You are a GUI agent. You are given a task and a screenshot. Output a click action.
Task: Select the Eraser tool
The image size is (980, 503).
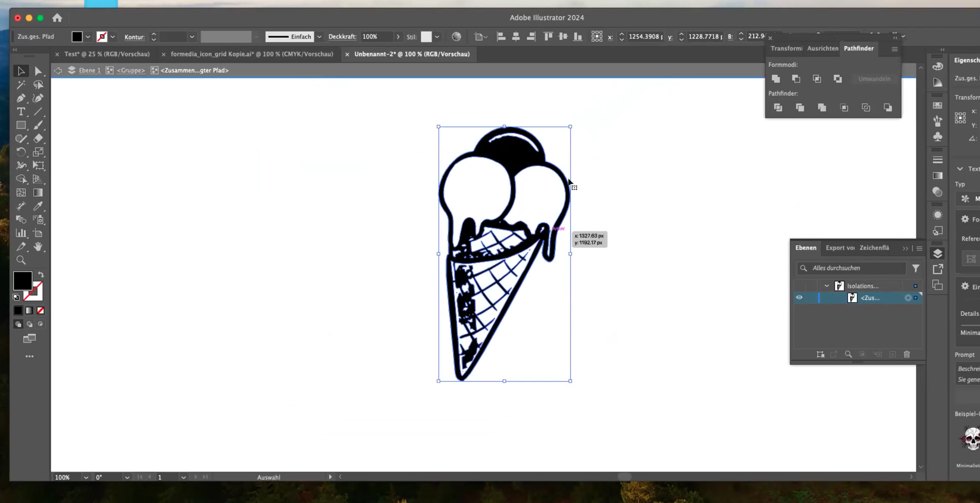(38, 139)
